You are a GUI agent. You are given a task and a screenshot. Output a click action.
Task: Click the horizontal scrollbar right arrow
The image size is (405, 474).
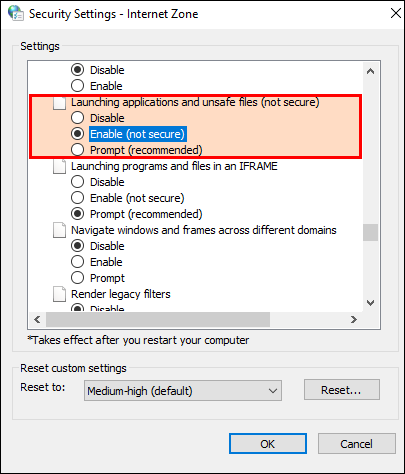354,319
